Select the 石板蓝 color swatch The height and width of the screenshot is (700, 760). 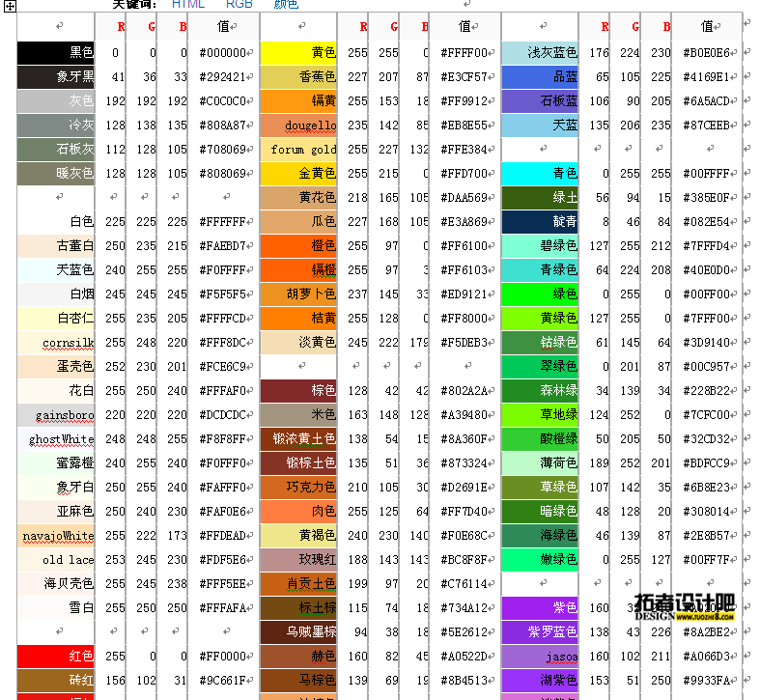pyautogui.click(x=540, y=100)
